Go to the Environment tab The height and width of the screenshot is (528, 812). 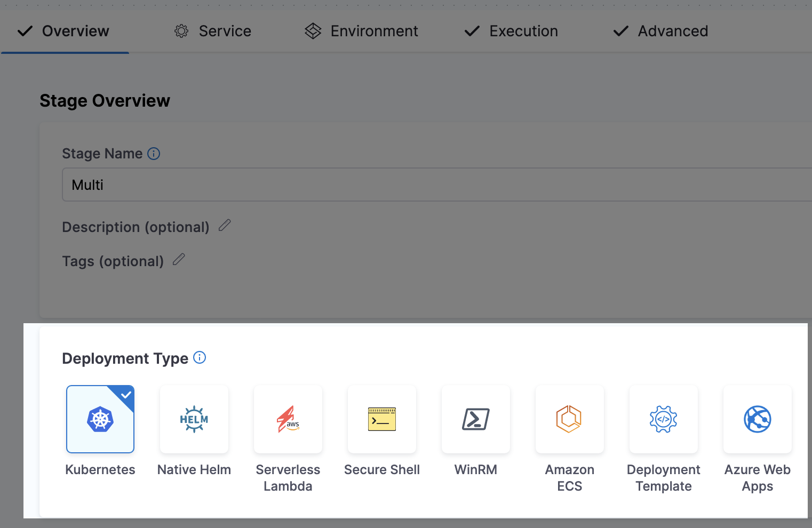click(361, 31)
